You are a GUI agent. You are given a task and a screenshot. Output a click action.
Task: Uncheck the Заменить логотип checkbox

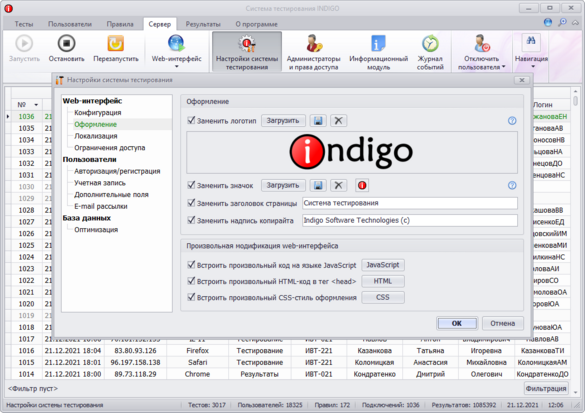point(191,120)
